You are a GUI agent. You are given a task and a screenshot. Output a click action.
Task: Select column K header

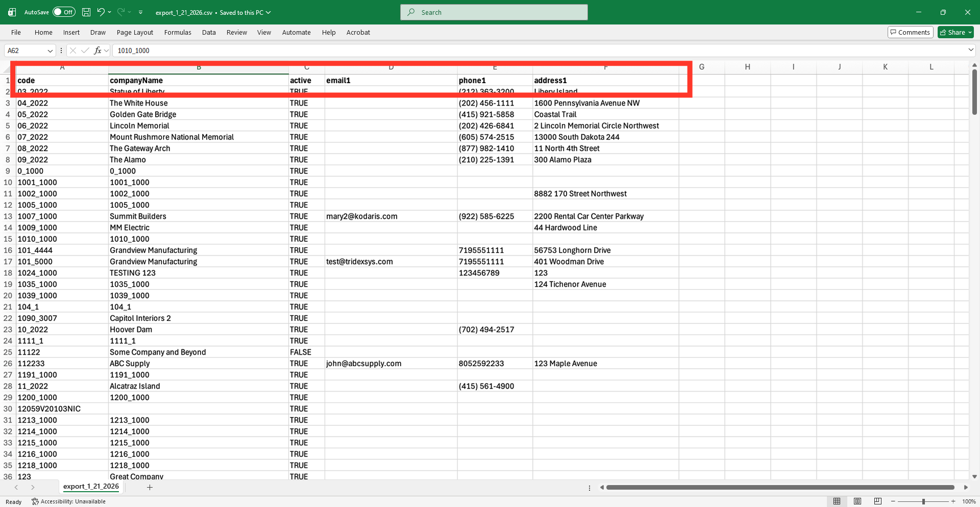pyautogui.click(x=886, y=67)
